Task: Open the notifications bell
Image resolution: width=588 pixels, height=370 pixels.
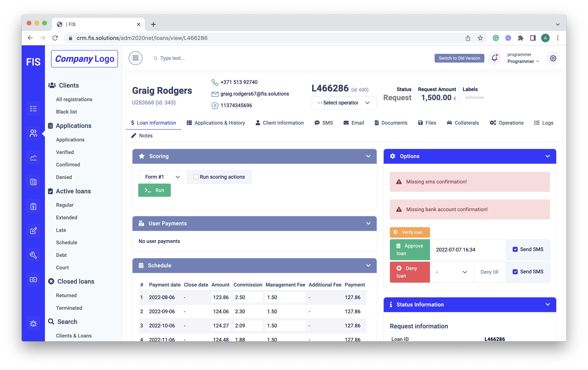Action: [x=494, y=58]
